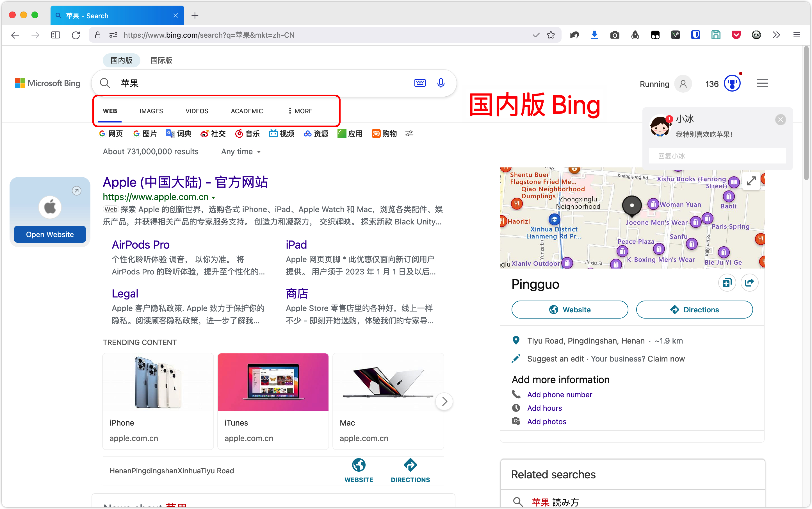Bookmark this page with the star icon
Screen dimensions: 812x509
point(551,35)
